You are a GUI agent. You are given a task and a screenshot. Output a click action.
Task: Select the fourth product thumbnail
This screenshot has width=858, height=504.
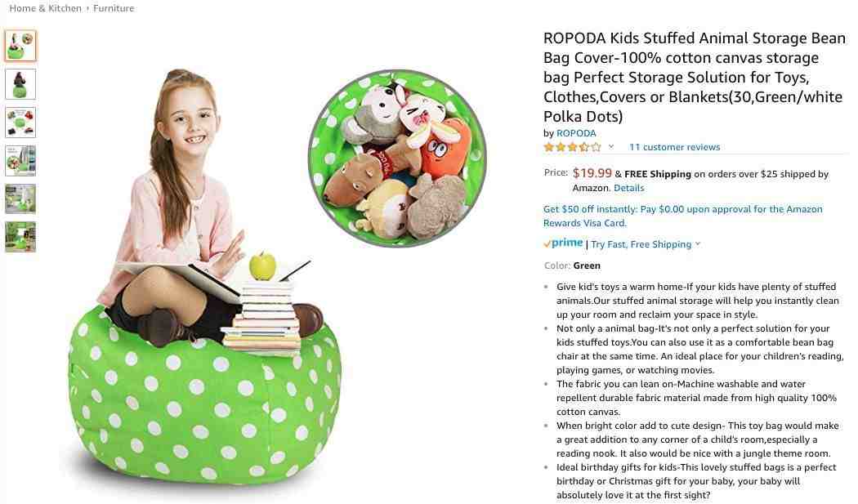point(20,160)
